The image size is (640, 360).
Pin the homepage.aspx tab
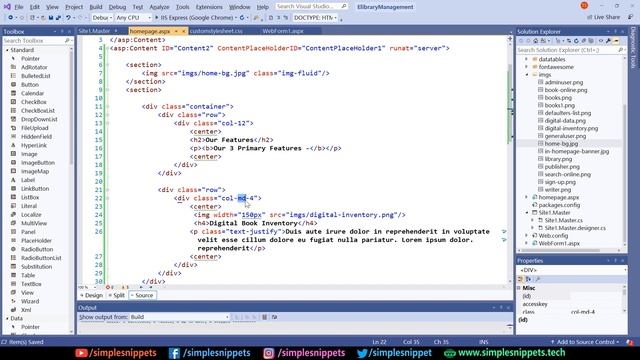176,31
